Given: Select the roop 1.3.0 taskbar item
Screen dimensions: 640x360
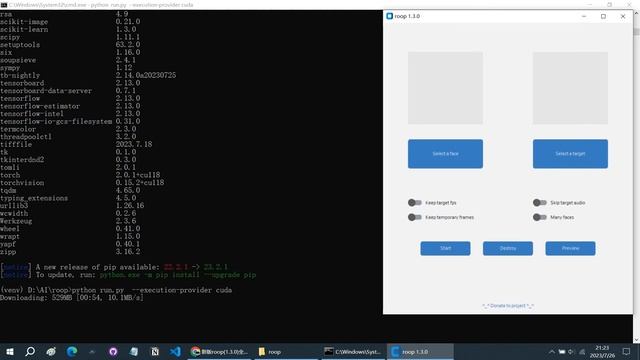Looking at the screenshot, I should (420, 351).
